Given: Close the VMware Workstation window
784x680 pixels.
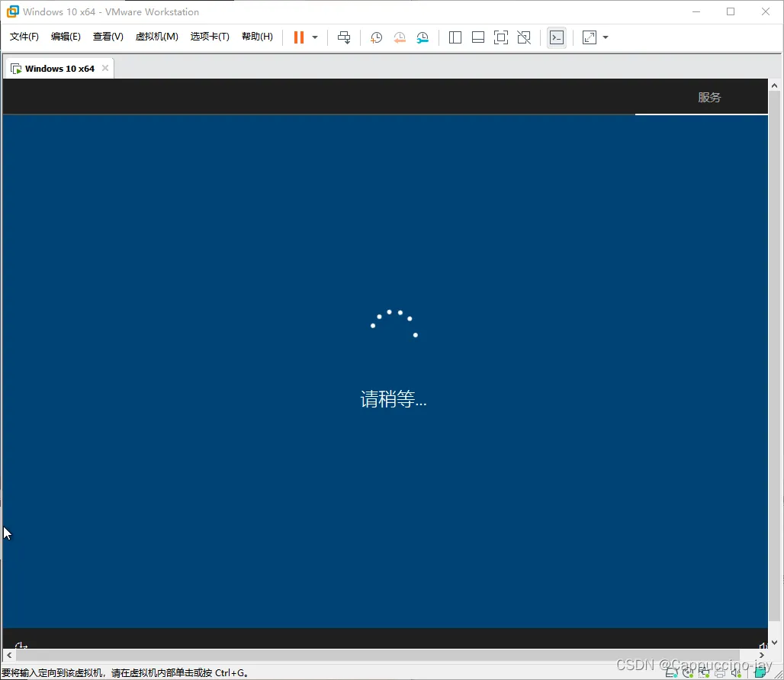Looking at the screenshot, I should [766, 11].
